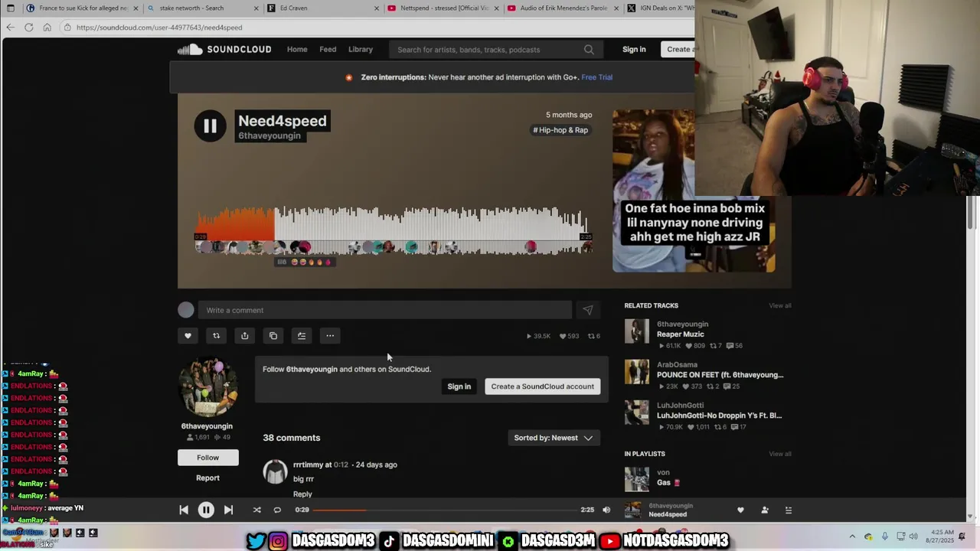Go back with the browser back arrow
Image resolution: width=980 pixels, height=551 pixels.
click(10, 28)
